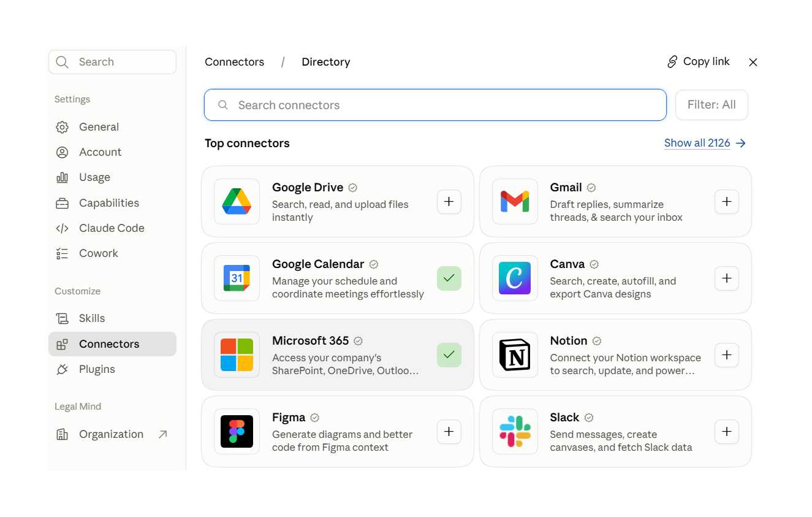Image resolution: width=812 pixels, height=517 pixels.
Task: Click the Cowork checklist icon
Action: (x=62, y=253)
